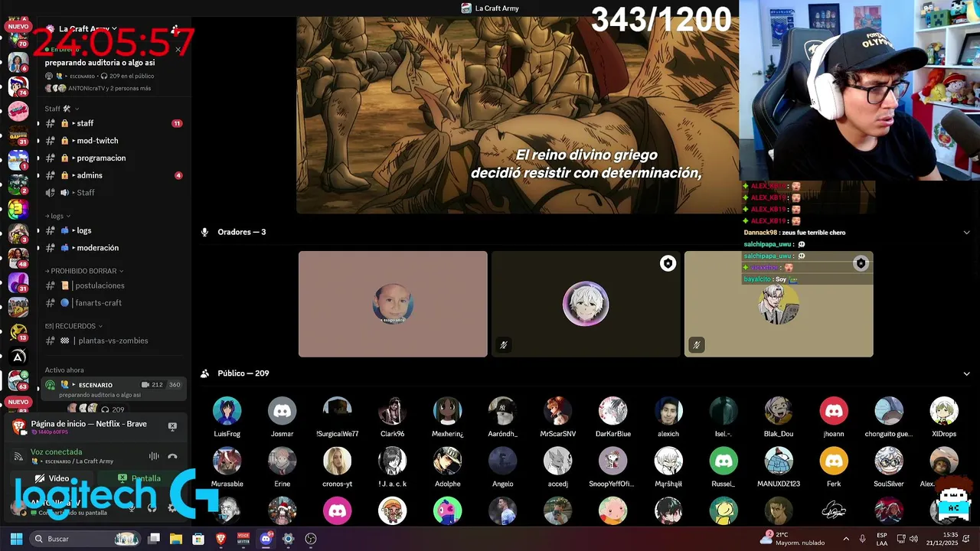Open the Brave browser taskbar icon
Viewport: 980px width, 551px height.
point(220,539)
